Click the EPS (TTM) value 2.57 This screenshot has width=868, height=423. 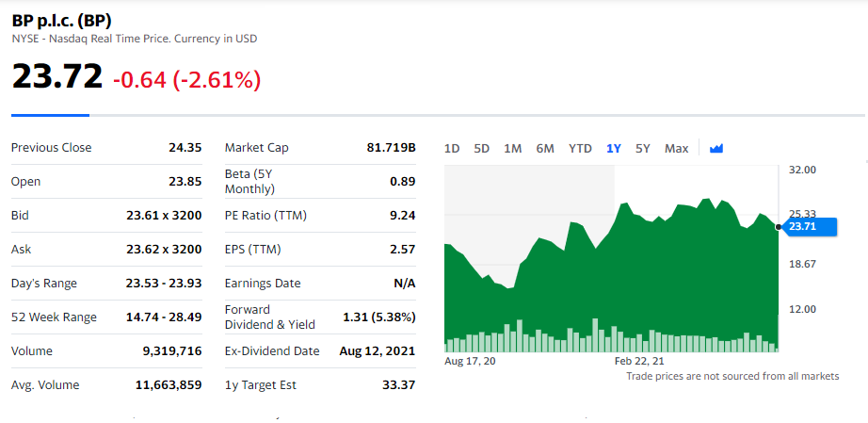pyautogui.click(x=403, y=249)
